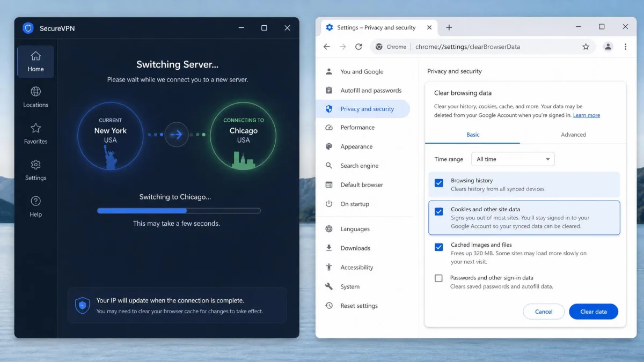Click the "This may take a few seconds." text

pyautogui.click(x=177, y=223)
